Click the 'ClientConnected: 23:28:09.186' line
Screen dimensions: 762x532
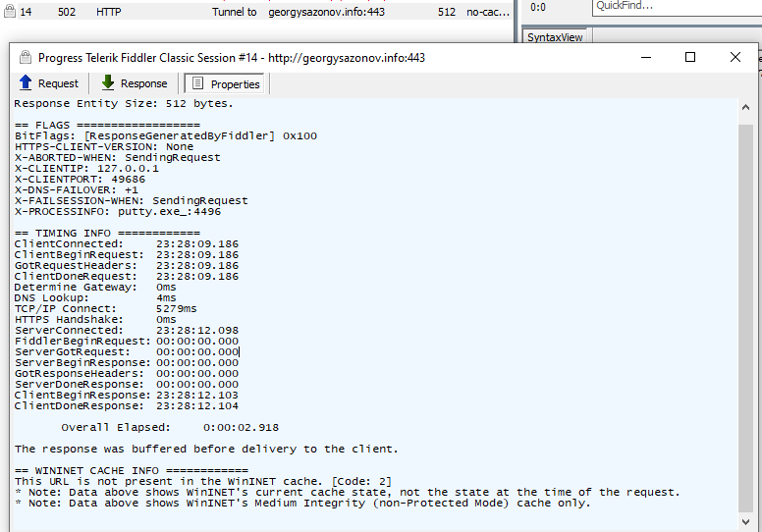127,243
